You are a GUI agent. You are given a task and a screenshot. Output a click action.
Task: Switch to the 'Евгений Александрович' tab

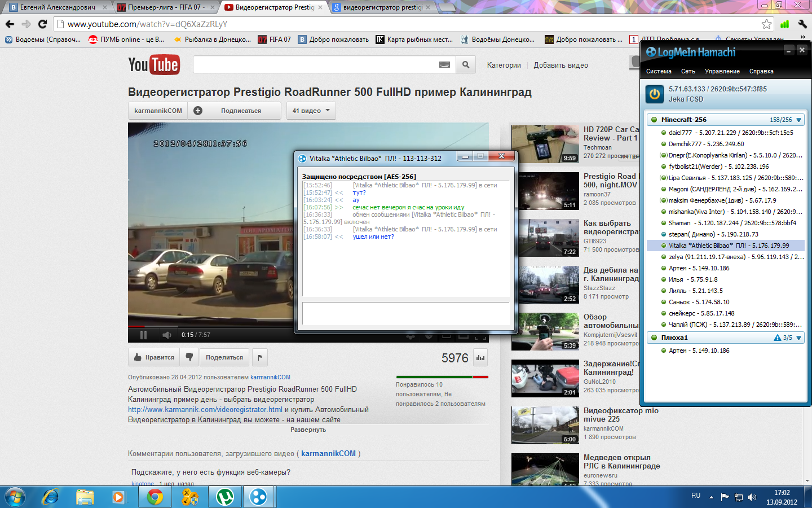coord(58,7)
